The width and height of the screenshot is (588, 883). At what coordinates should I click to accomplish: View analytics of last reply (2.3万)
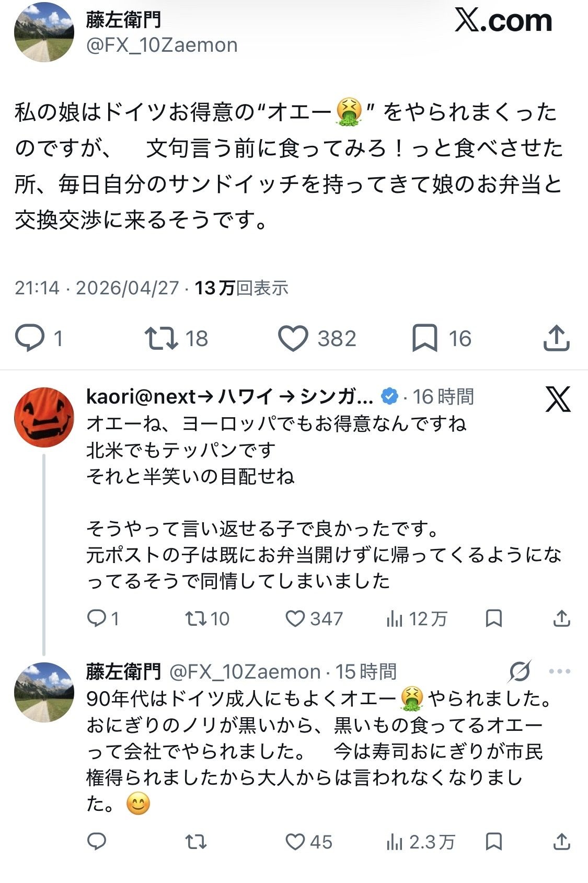(395, 842)
